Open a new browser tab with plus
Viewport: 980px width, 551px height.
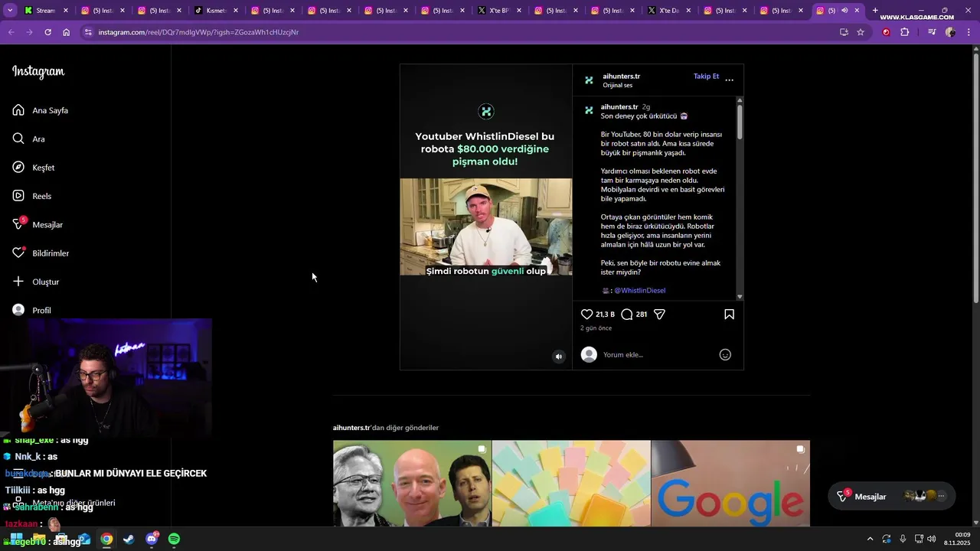875,11
